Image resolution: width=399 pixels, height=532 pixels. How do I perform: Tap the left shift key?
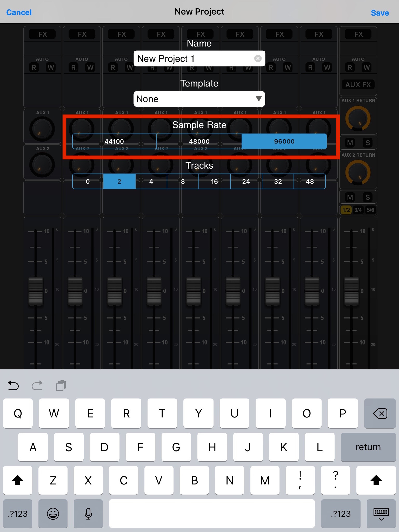coord(18,480)
